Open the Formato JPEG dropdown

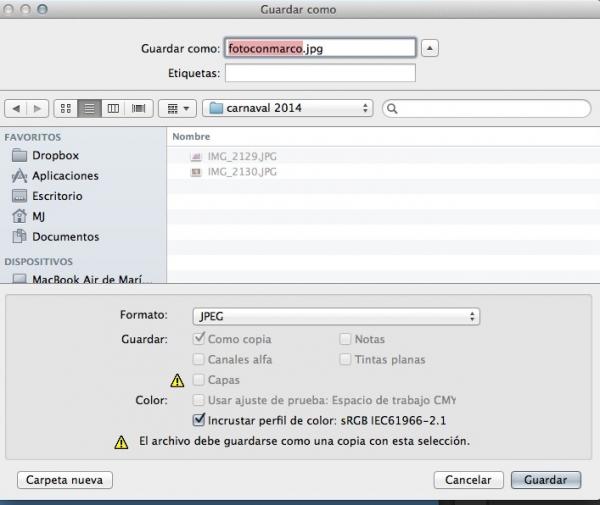pyautogui.click(x=336, y=316)
